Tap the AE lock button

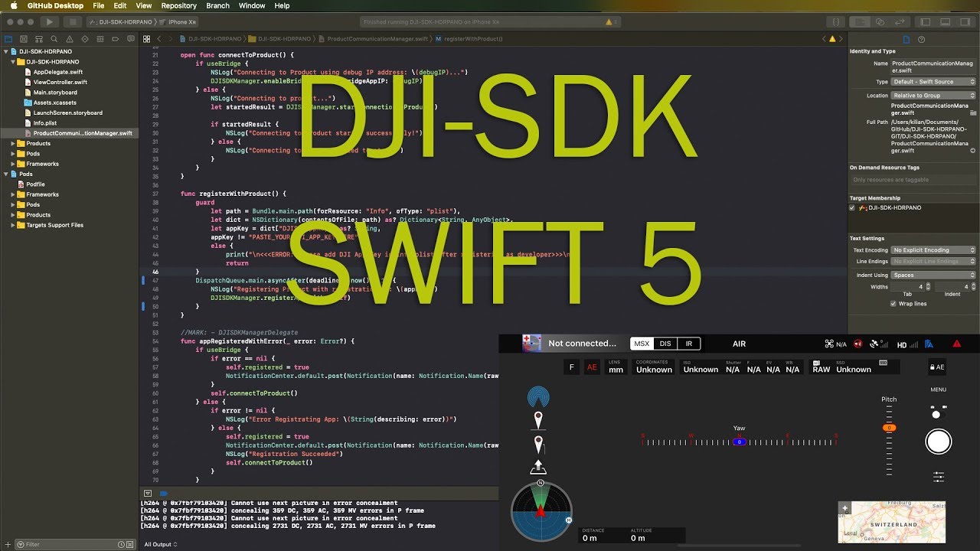pos(936,367)
